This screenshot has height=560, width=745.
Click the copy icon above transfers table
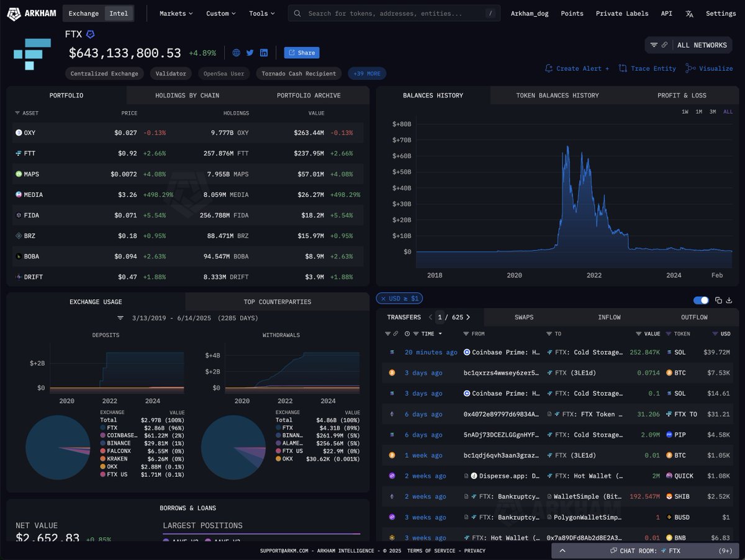(x=718, y=300)
